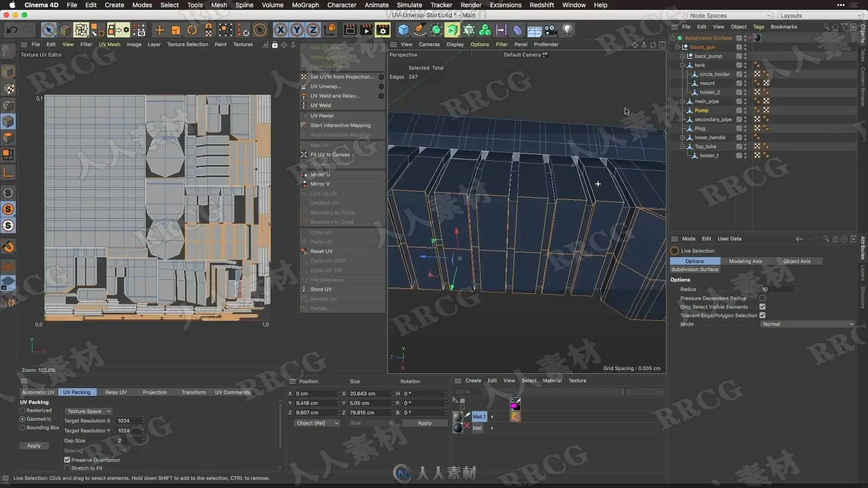Open Edit Render Settings clapperboard icon
The width and height of the screenshot is (868, 488).
point(382,30)
